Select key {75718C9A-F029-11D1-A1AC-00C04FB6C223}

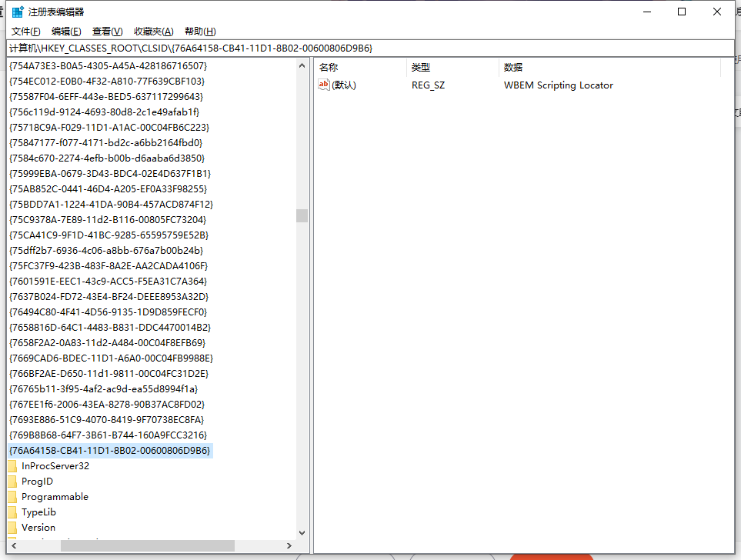pyautogui.click(x=109, y=127)
